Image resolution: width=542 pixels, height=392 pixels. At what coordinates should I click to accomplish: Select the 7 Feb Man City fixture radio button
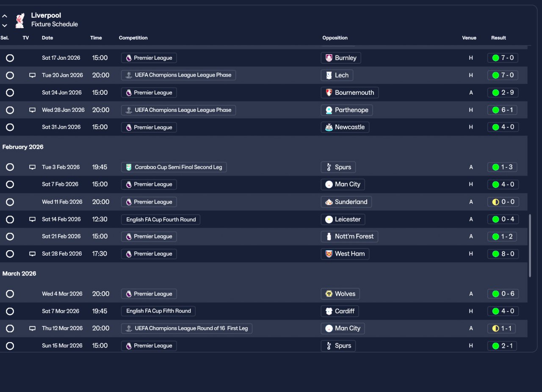coord(10,185)
